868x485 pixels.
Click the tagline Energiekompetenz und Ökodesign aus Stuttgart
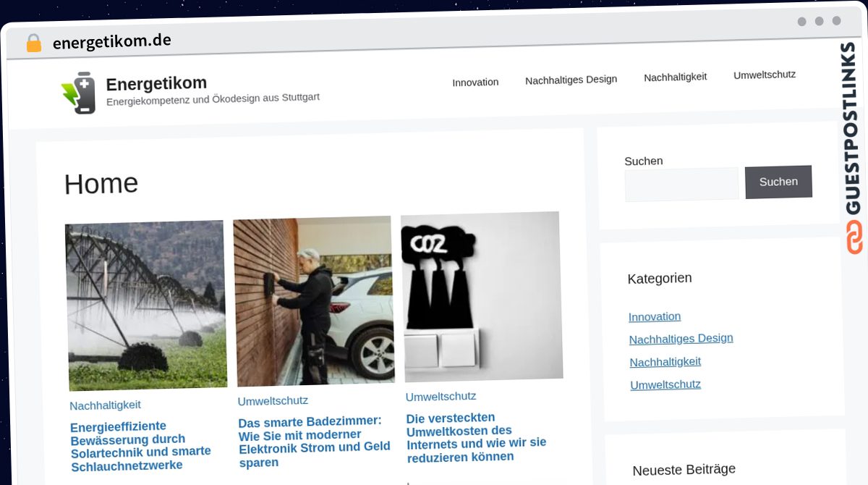point(213,99)
